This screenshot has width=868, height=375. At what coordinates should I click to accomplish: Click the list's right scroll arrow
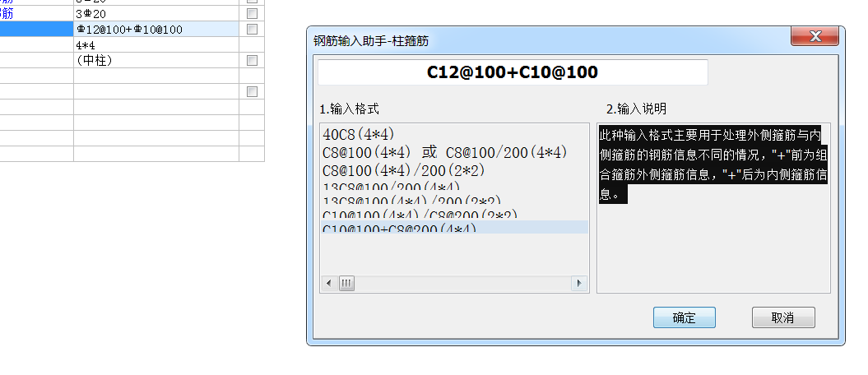click(579, 284)
